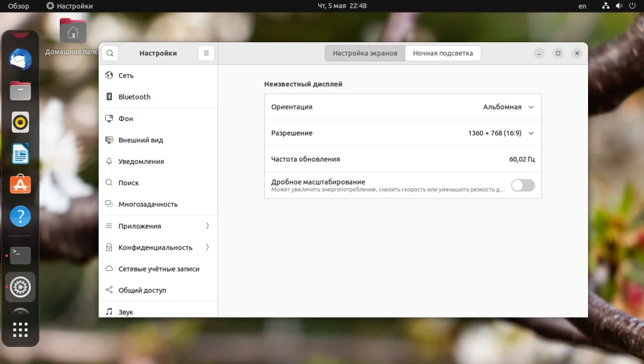Open the hamburger menu in Settings
The image size is (644, 364).
point(206,53)
